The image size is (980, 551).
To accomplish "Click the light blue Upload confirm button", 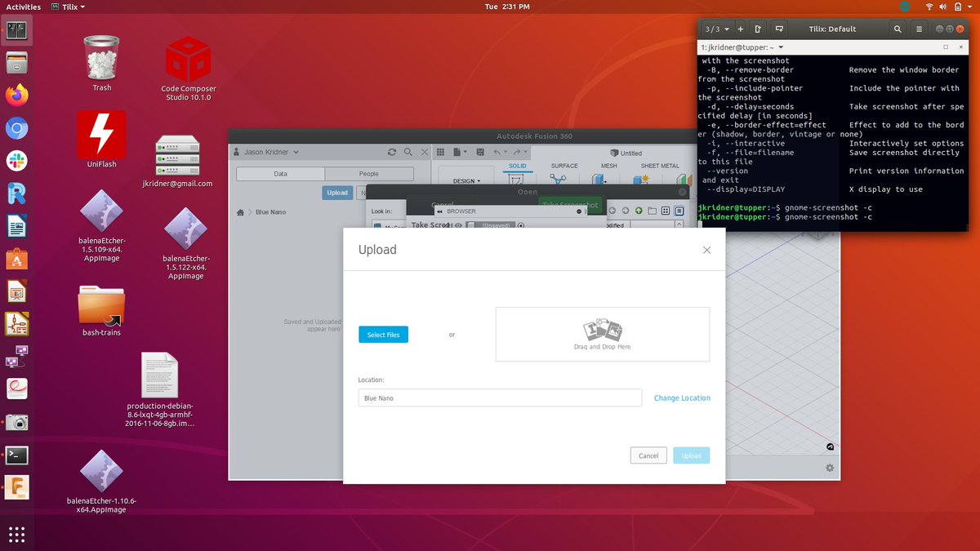I will pyautogui.click(x=691, y=455).
